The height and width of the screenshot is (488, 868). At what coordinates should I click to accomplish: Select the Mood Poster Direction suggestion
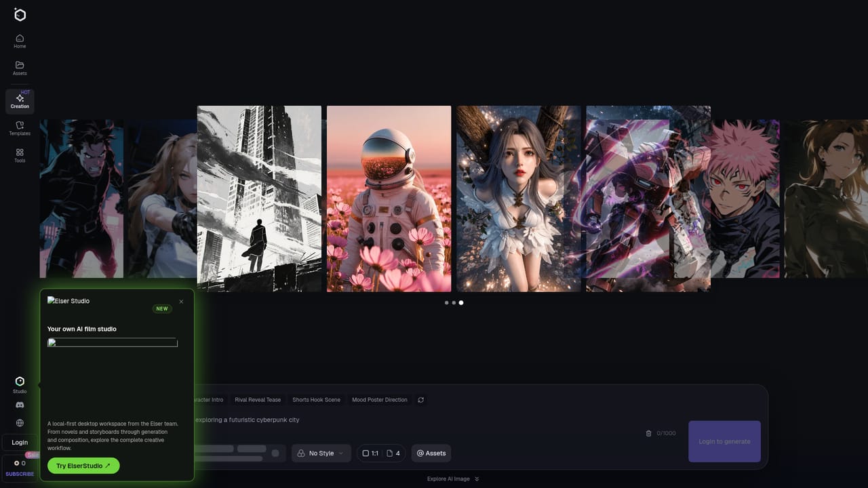coord(380,400)
